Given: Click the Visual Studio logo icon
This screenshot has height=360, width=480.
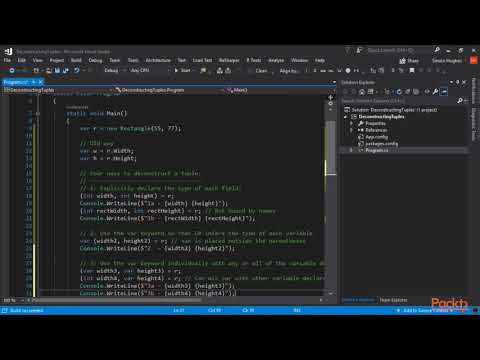Looking at the screenshot, I should [8, 51].
